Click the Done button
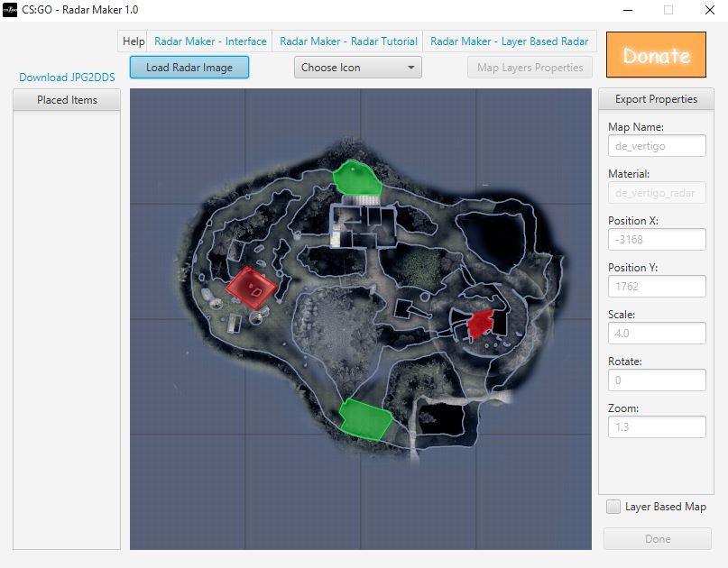The height and width of the screenshot is (568, 728). pyautogui.click(x=658, y=539)
